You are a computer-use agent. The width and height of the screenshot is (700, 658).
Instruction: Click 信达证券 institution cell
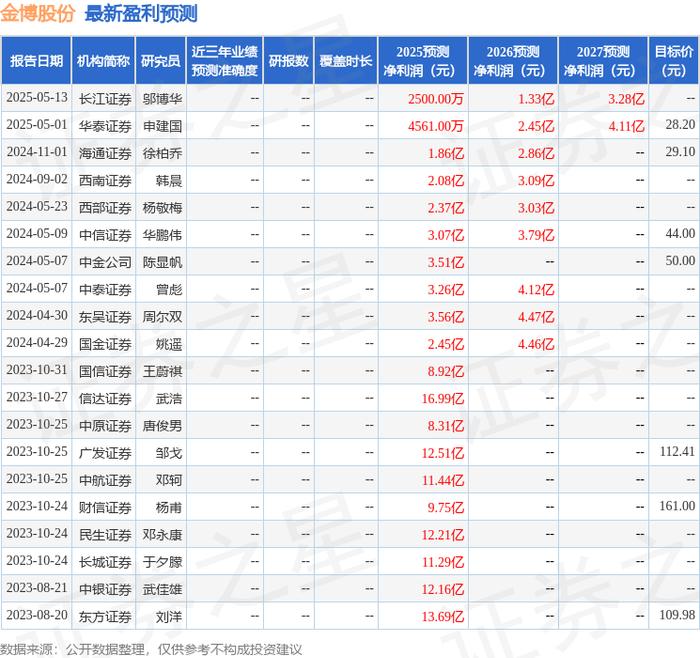pyautogui.click(x=105, y=398)
